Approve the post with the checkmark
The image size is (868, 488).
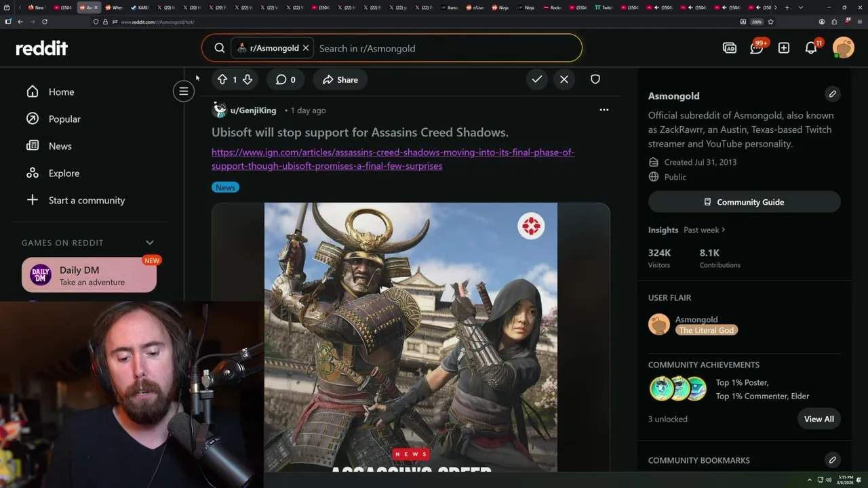[537, 79]
